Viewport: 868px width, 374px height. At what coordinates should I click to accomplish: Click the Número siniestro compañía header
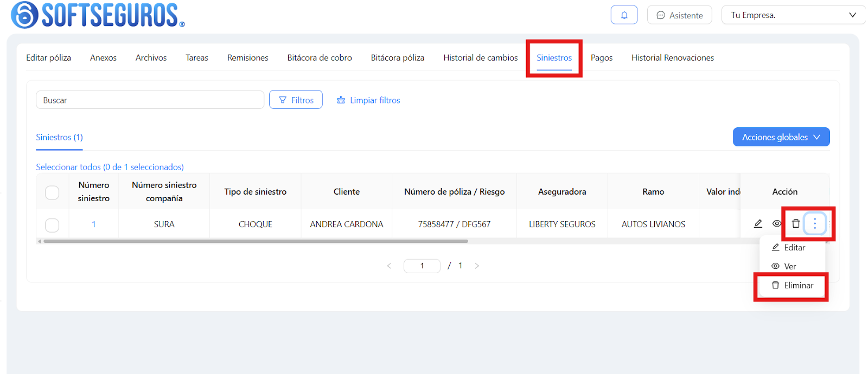pos(164,191)
